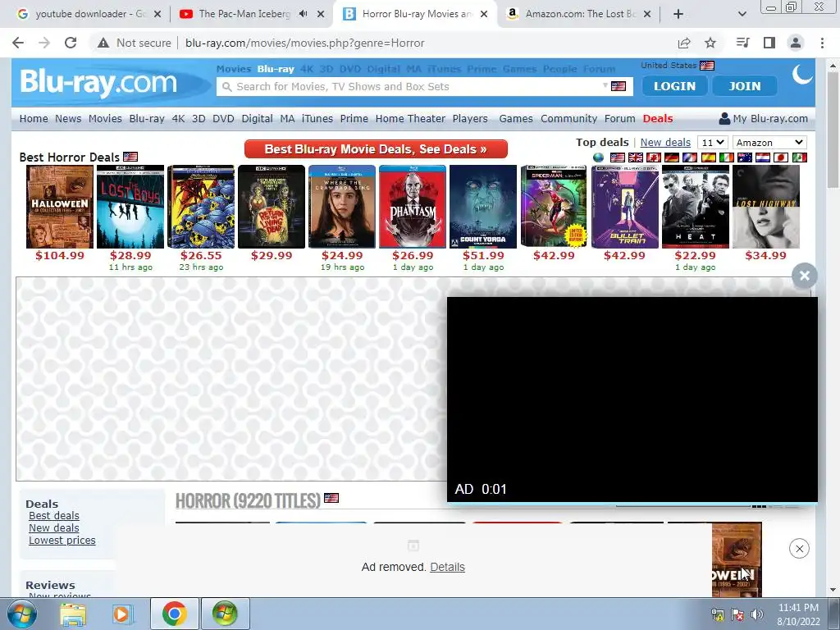Open the Players menu item
This screenshot has height=630, width=840.
click(470, 118)
